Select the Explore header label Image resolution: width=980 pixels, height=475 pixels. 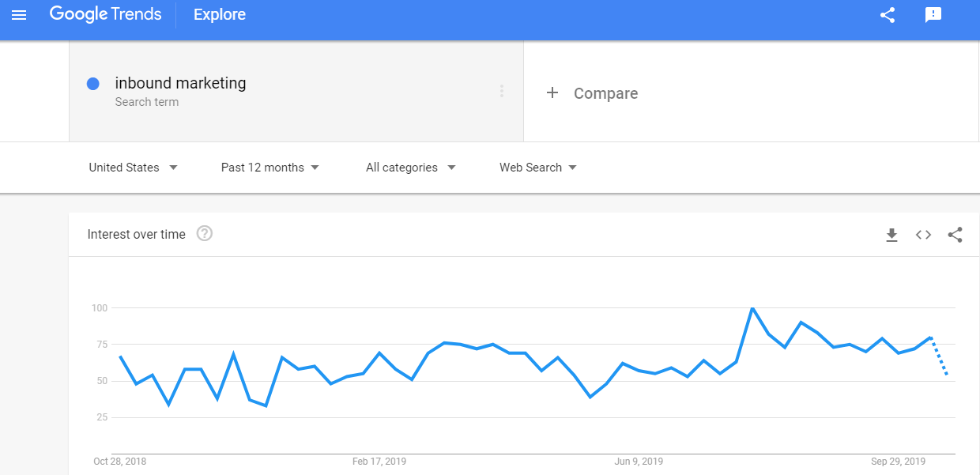220,15
